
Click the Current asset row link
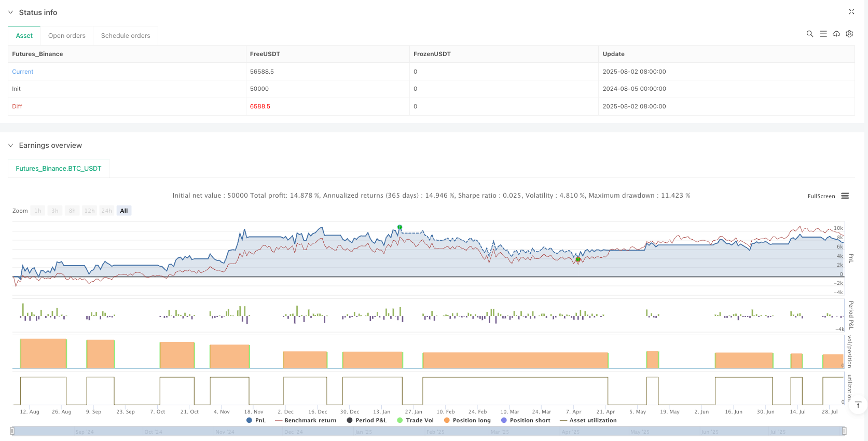click(23, 72)
